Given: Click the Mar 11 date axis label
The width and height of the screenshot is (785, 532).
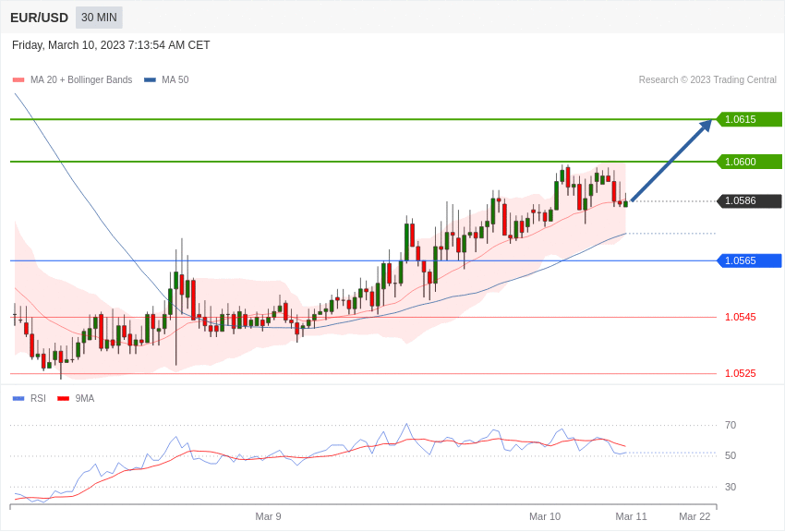Looking at the screenshot, I should 632,517.
